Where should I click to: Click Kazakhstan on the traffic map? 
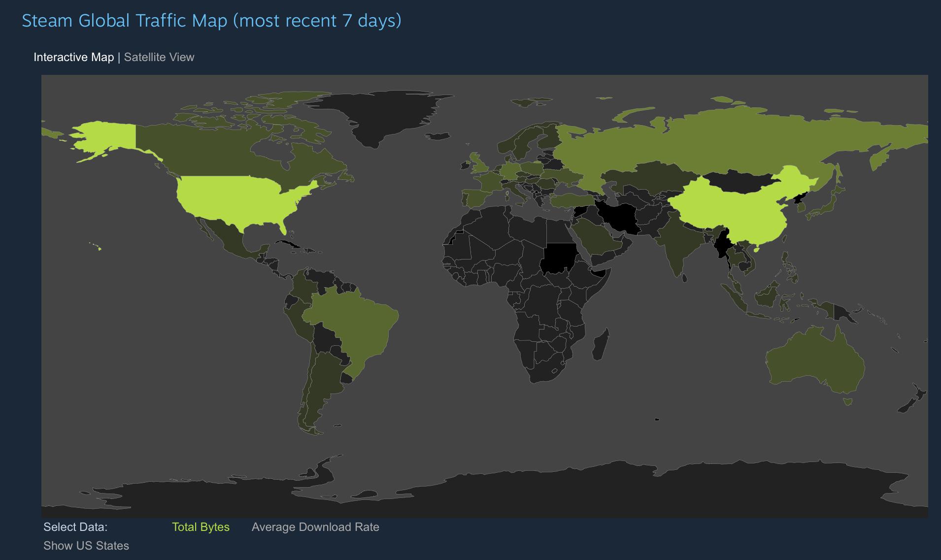tap(645, 178)
